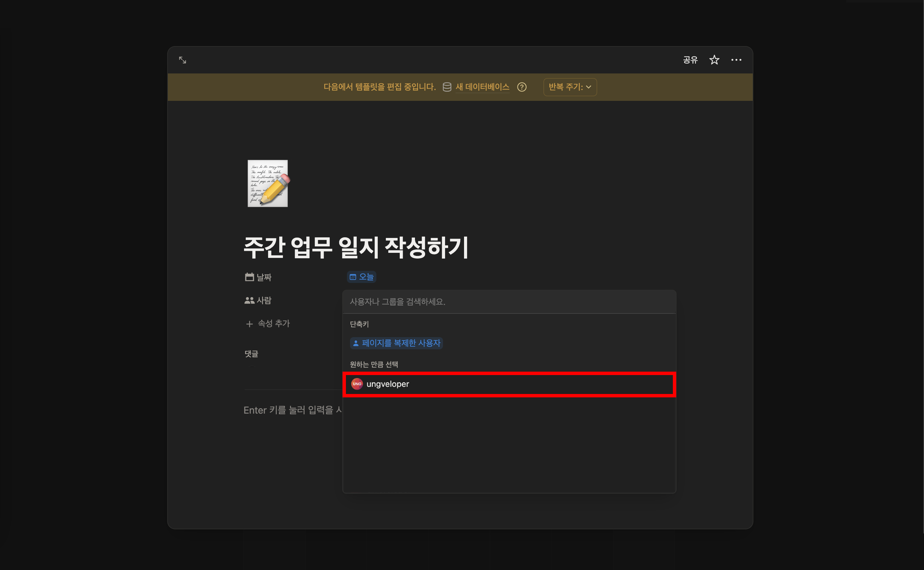The width and height of the screenshot is (924, 570).
Task: Open the three-dot more options menu
Action: 736,60
